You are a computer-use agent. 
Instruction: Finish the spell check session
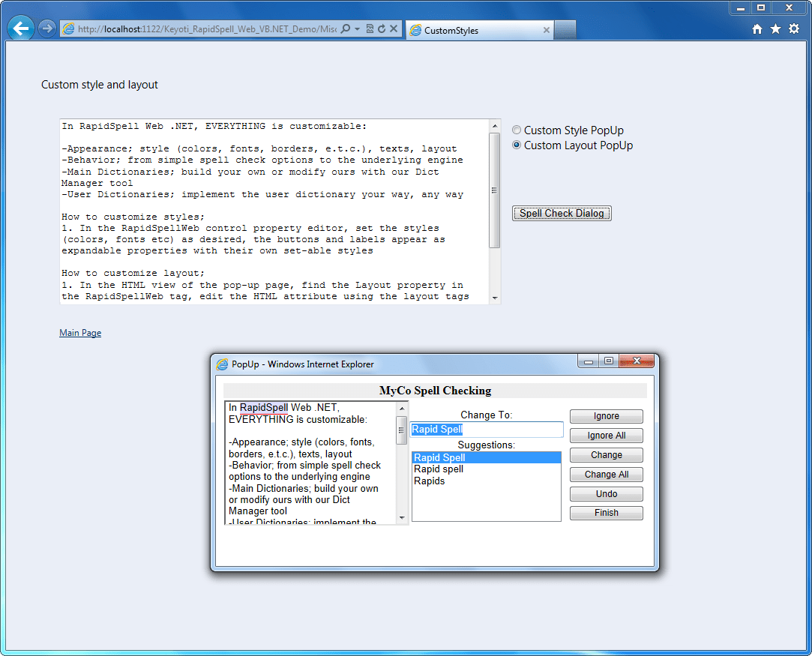(606, 512)
